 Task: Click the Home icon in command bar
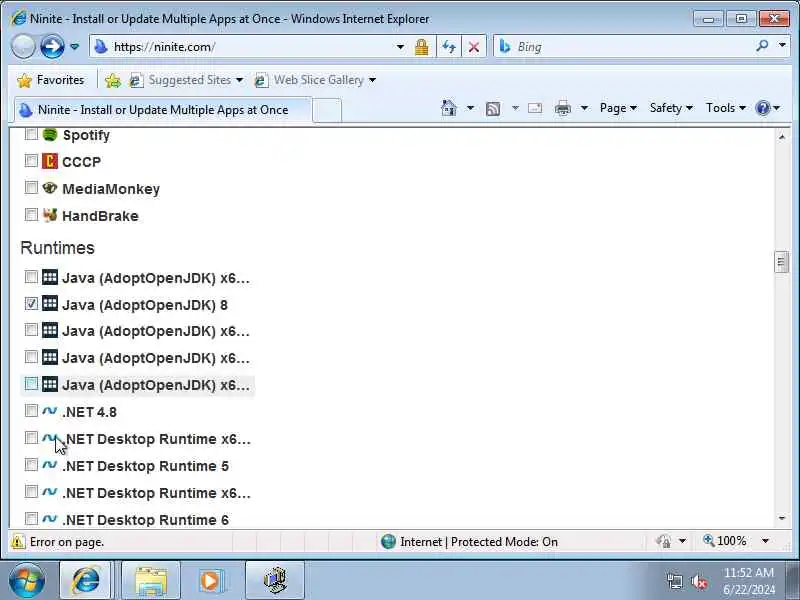[448, 108]
